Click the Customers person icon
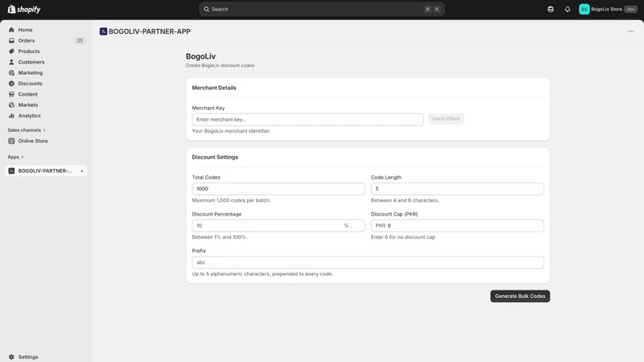644x362 pixels. pos(11,62)
